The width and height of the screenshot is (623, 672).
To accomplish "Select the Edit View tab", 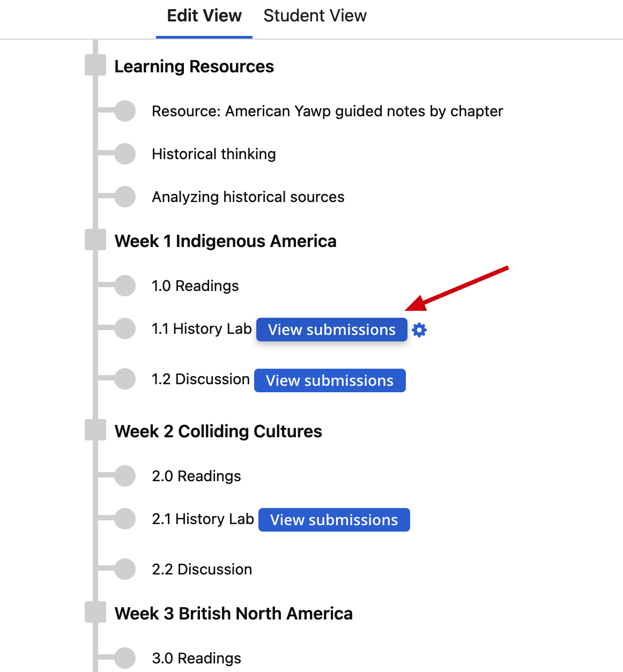I will 204,16.
